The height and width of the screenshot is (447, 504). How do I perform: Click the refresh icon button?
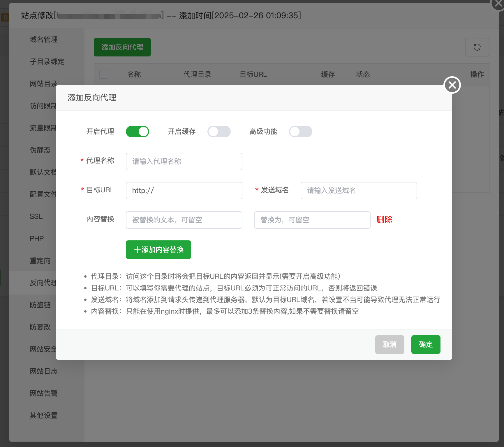(477, 47)
